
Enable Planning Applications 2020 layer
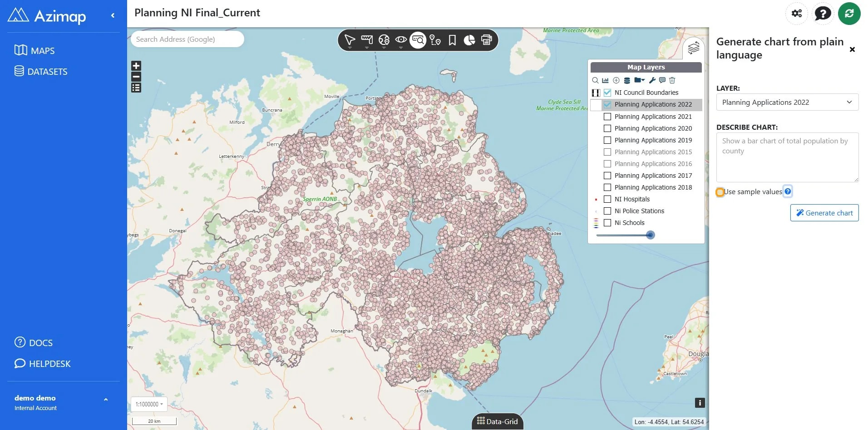[607, 128]
